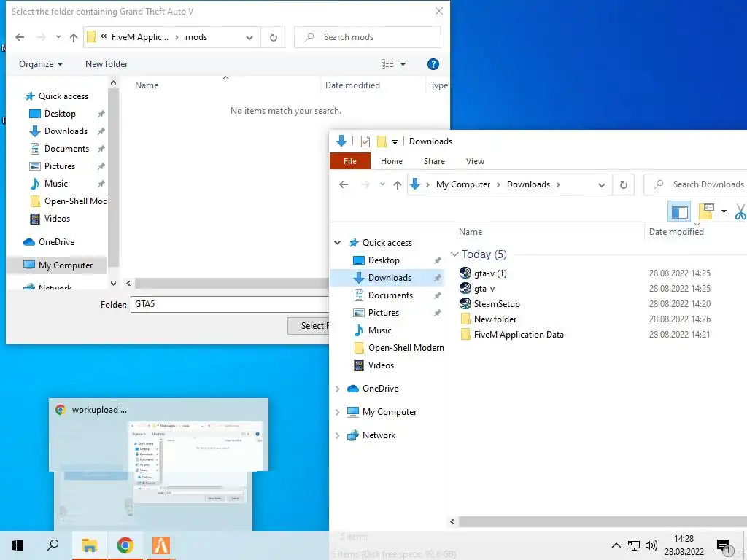Click the Search Downloads field
The width and height of the screenshot is (747, 560).
tap(696, 184)
